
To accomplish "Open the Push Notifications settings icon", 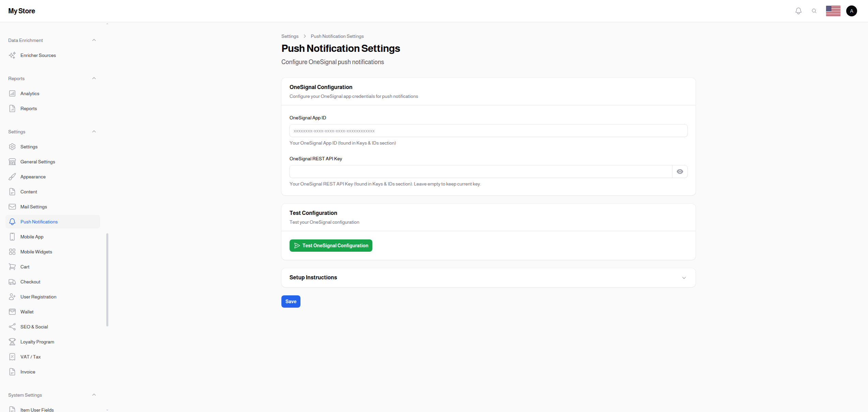I will tap(12, 222).
